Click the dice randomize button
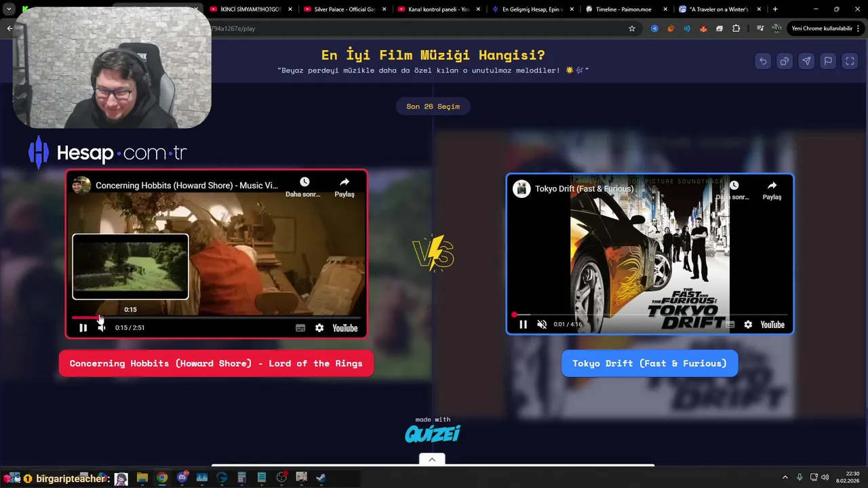The image size is (868, 488). [785, 61]
